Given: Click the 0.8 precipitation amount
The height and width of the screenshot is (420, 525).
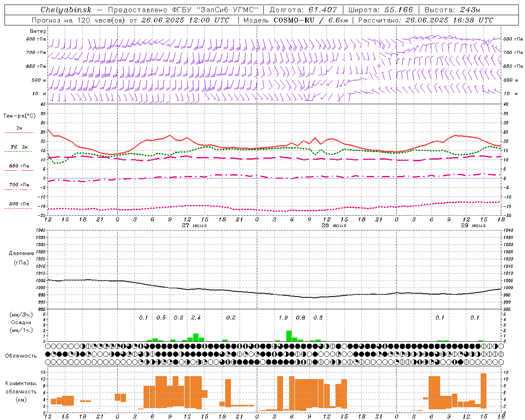Looking at the screenshot, I should click(301, 317).
